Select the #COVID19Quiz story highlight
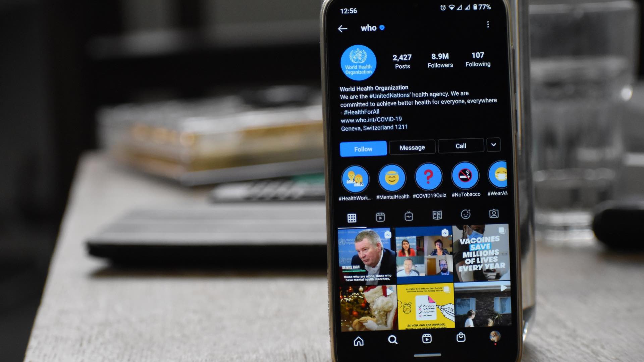644x362 pixels. click(x=427, y=179)
